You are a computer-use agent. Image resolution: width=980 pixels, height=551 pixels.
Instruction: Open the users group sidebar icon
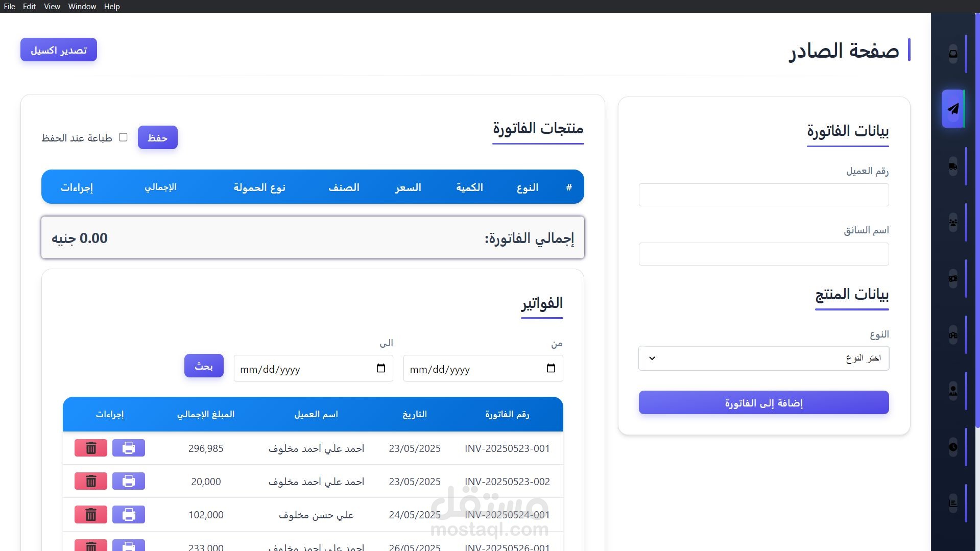953,223
